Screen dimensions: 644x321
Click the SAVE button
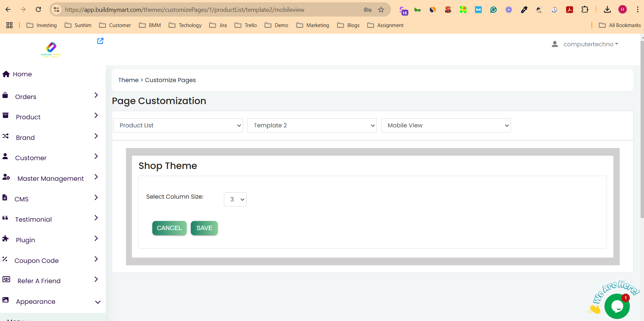[204, 228]
